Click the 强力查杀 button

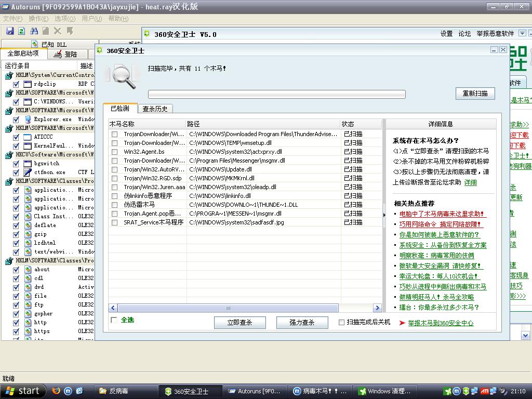click(302, 322)
